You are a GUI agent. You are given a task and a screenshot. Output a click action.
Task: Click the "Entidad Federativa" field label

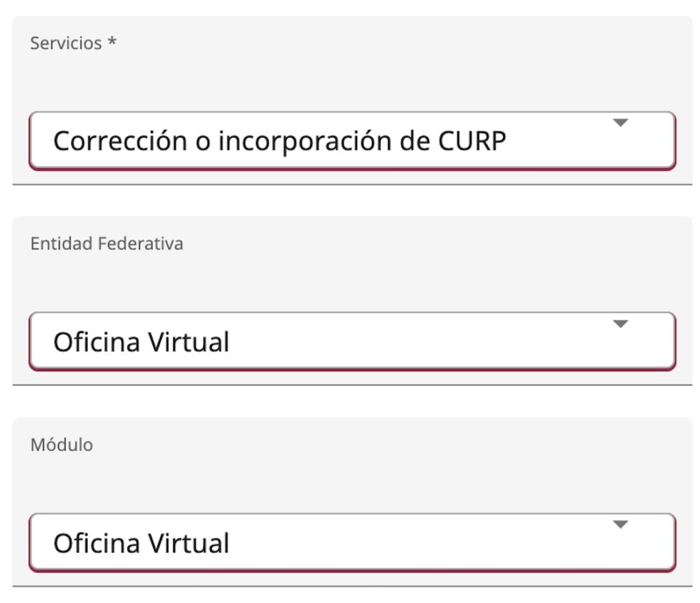point(107,244)
